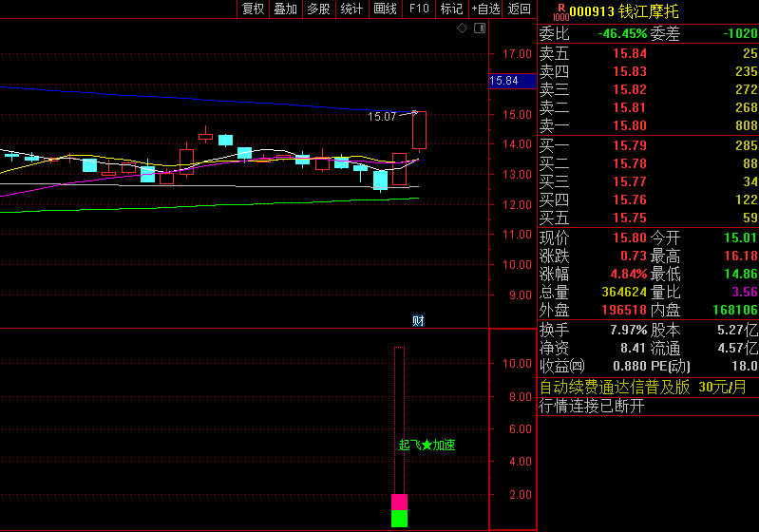Click 净资 value 8.41
Image resolution: width=759 pixels, height=532 pixels.
[x=634, y=348]
